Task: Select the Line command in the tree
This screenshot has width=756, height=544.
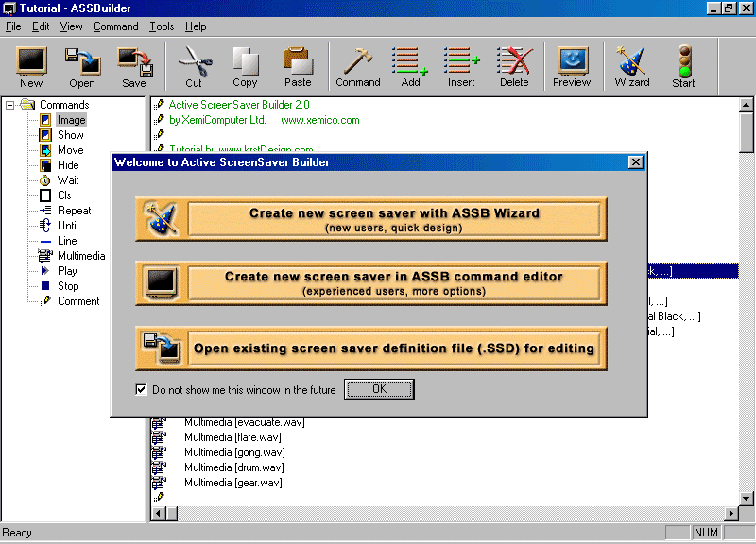Action: tap(67, 241)
